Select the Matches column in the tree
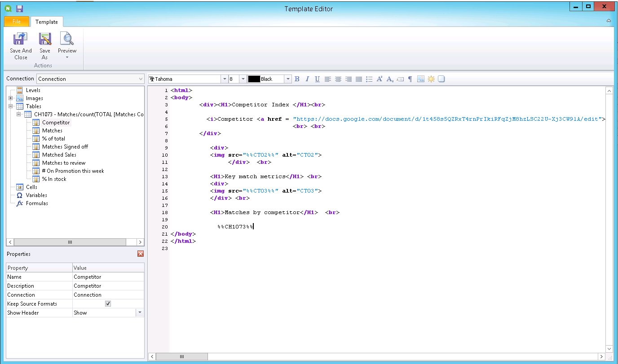This screenshot has height=364, width=618. (x=52, y=131)
